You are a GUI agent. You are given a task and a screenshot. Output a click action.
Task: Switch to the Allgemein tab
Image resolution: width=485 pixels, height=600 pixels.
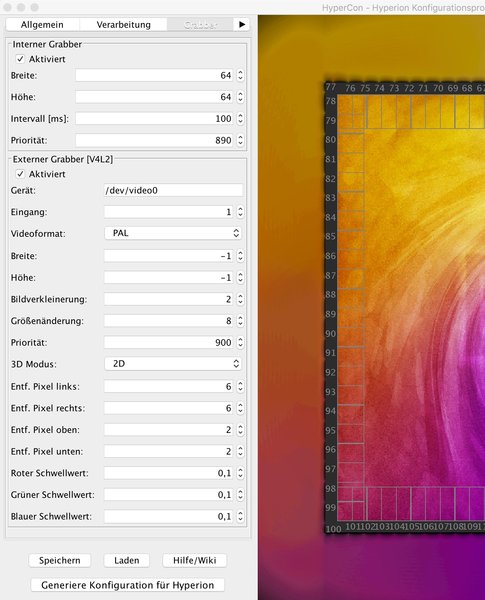tap(42, 24)
